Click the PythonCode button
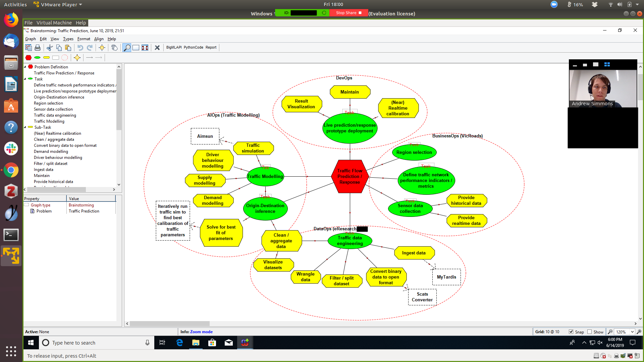Image resolution: width=644 pixels, height=362 pixels. (x=193, y=48)
